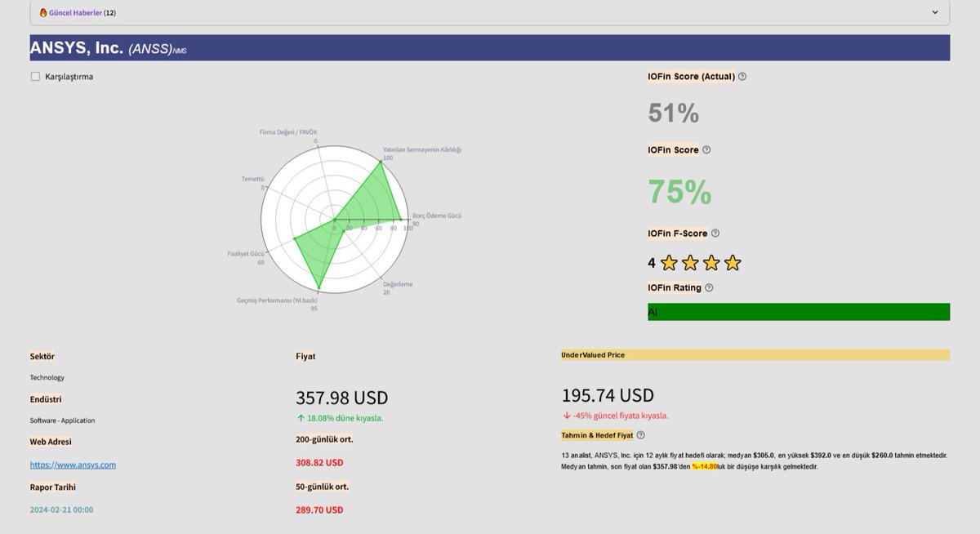
Task: Click the UnderValued Price label
Action: pos(593,355)
